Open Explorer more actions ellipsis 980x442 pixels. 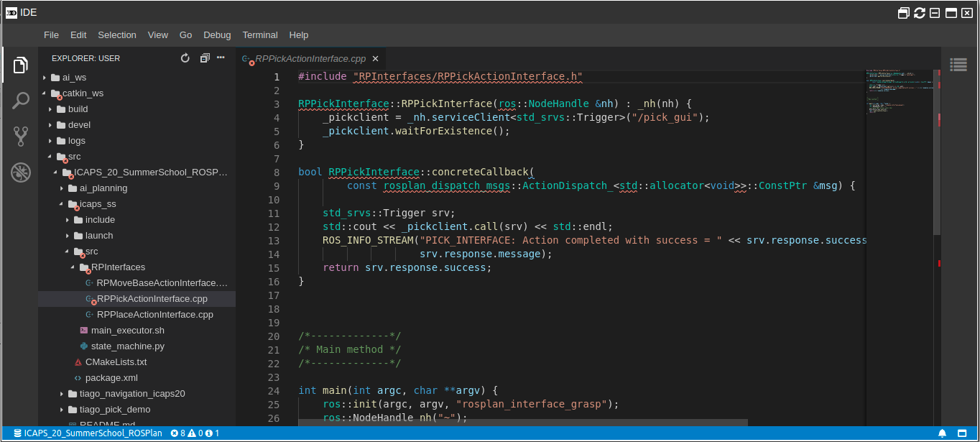click(221, 58)
